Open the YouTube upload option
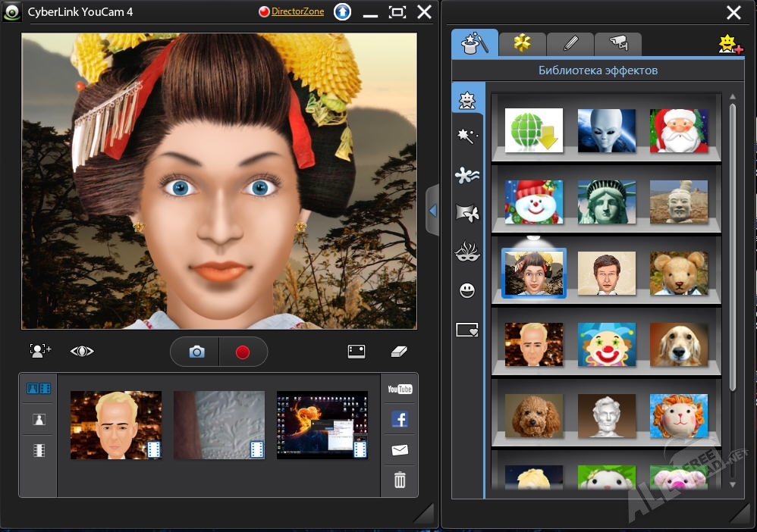 point(400,390)
